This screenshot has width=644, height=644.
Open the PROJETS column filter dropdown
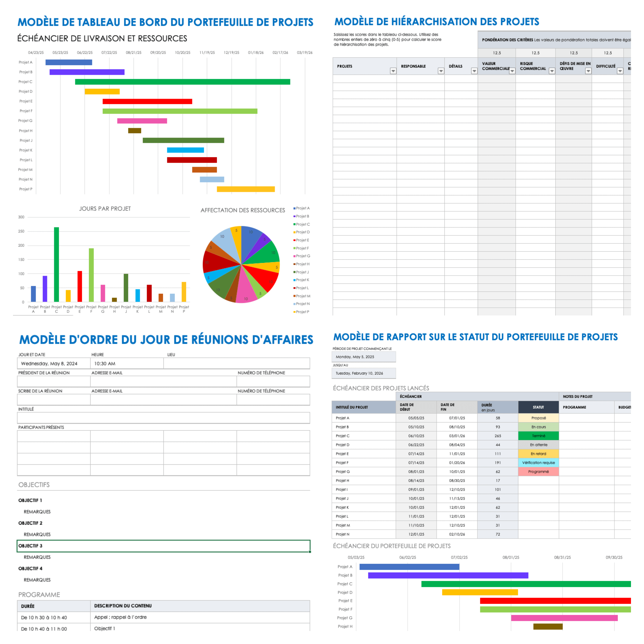point(393,71)
